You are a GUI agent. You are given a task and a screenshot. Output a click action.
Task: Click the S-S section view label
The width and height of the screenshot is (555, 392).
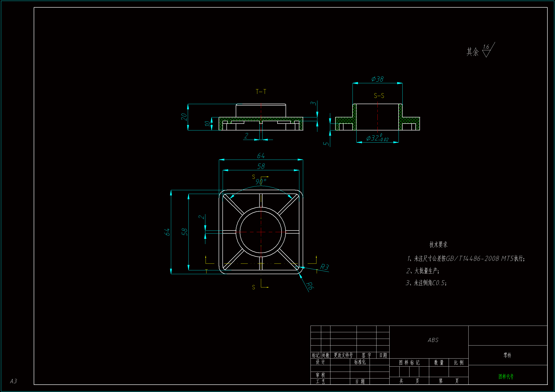point(379,96)
